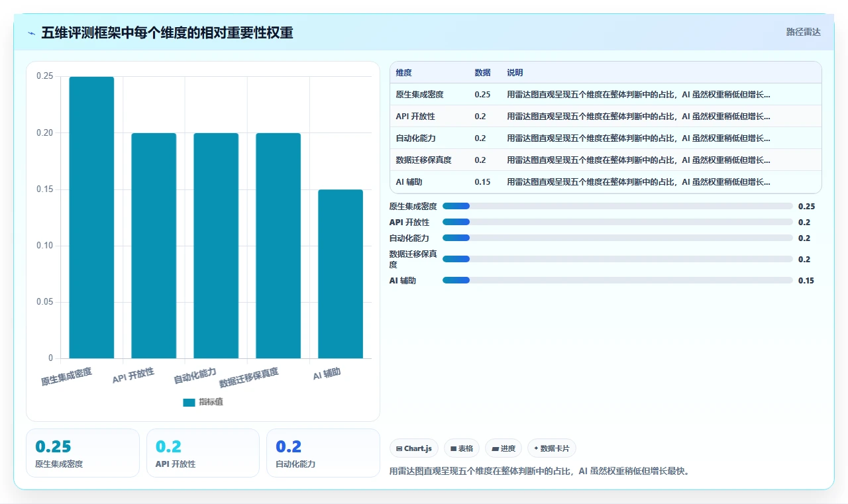Click the 进度 tag chip
Image resolution: width=848 pixels, height=504 pixels.
point(503,448)
